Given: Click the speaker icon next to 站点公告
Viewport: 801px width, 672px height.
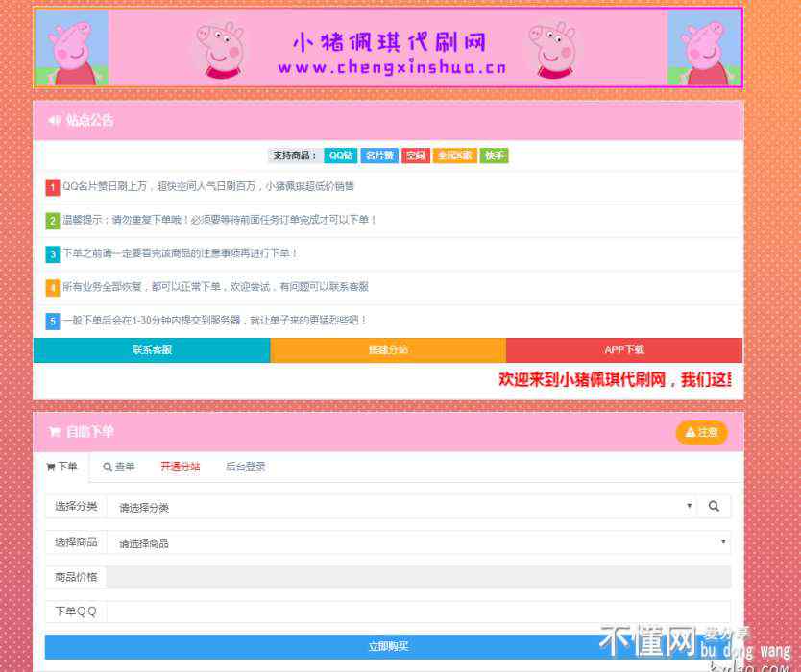Looking at the screenshot, I should pyautogui.click(x=54, y=121).
